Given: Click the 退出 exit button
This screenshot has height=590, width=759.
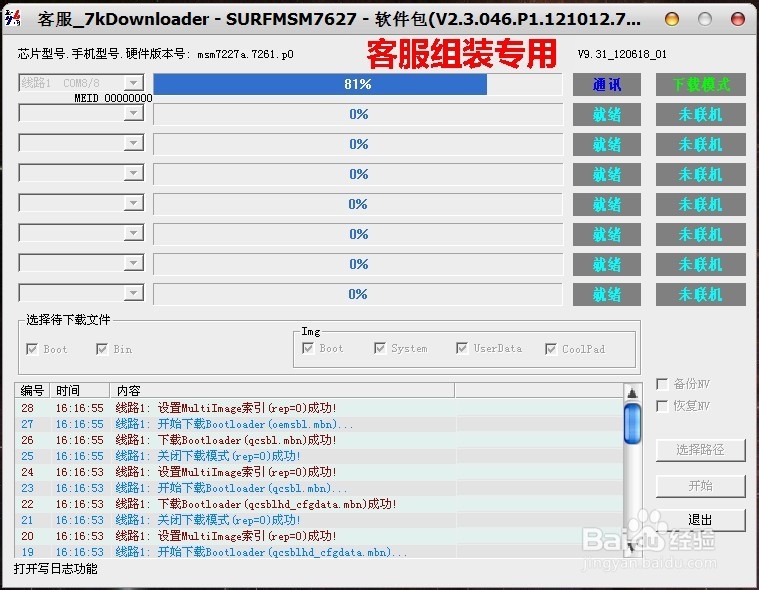Looking at the screenshot, I should click(x=700, y=520).
